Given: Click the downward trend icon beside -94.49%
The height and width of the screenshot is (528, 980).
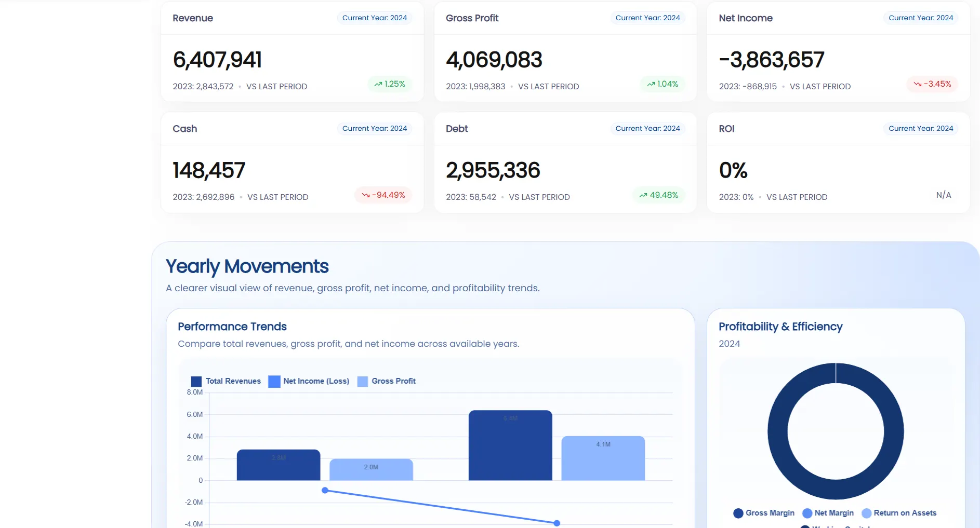Looking at the screenshot, I should point(366,195).
